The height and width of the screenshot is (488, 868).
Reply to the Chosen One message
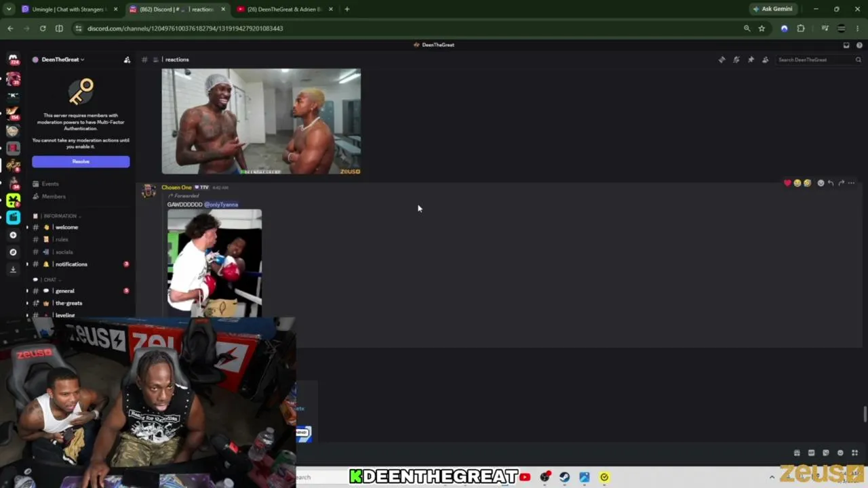(831, 183)
